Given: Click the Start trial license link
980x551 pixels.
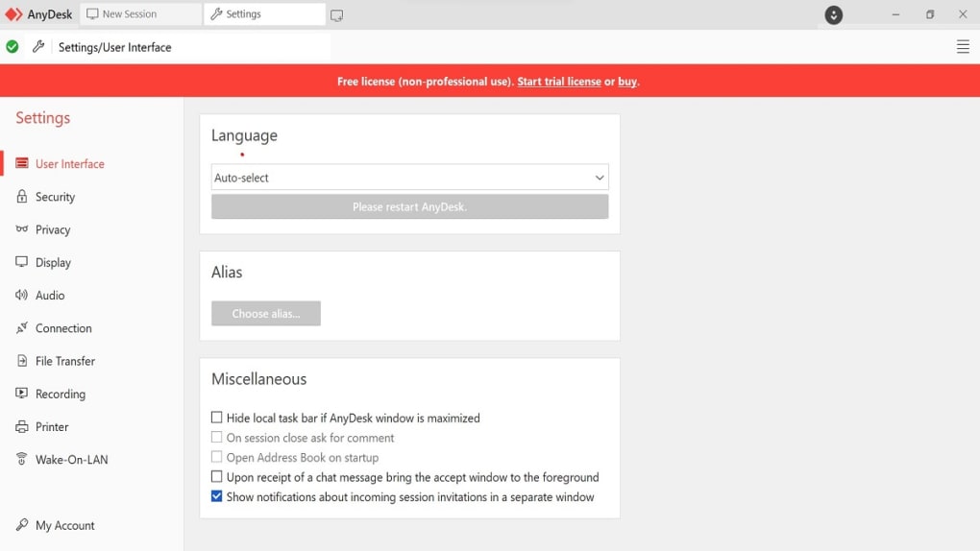Looking at the screenshot, I should [x=559, y=82].
